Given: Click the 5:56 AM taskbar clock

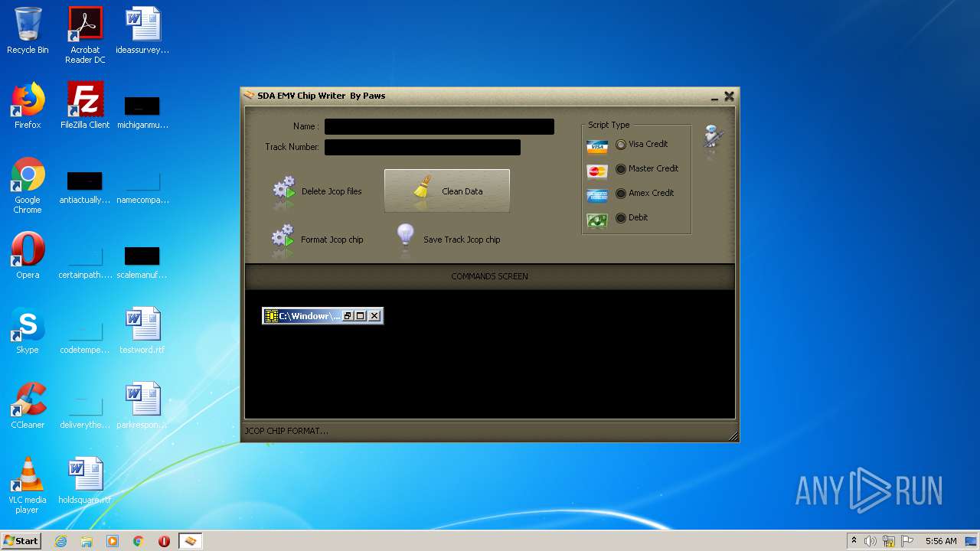Looking at the screenshot, I should [941, 541].
